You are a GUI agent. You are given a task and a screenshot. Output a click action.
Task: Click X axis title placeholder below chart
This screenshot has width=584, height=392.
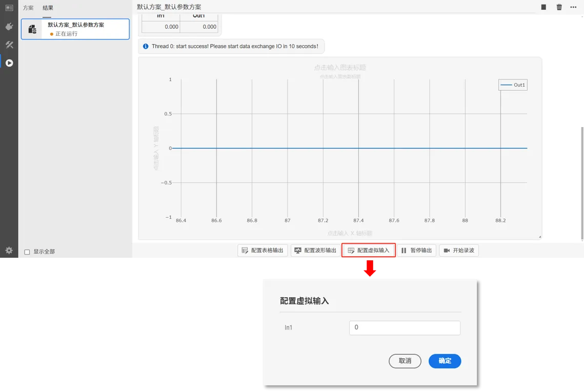click(x=350, y=234)
